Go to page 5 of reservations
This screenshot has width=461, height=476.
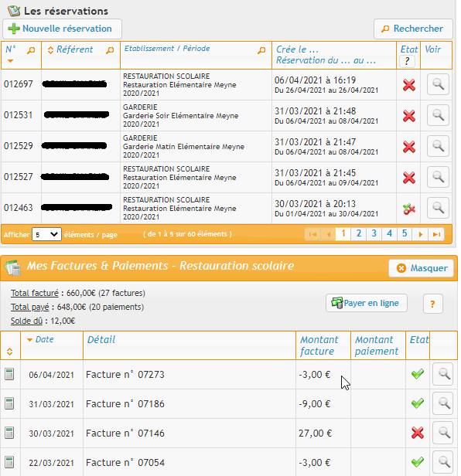pos(405,233)
